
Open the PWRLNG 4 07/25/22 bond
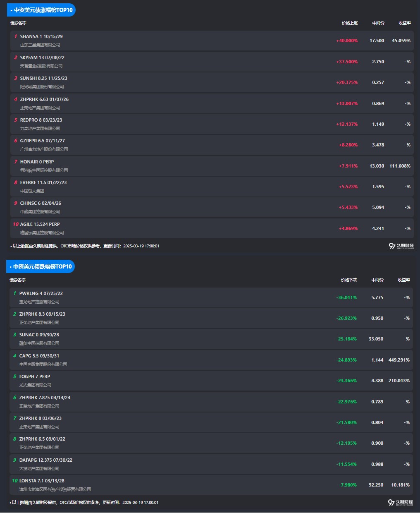[x=41, y=293]
